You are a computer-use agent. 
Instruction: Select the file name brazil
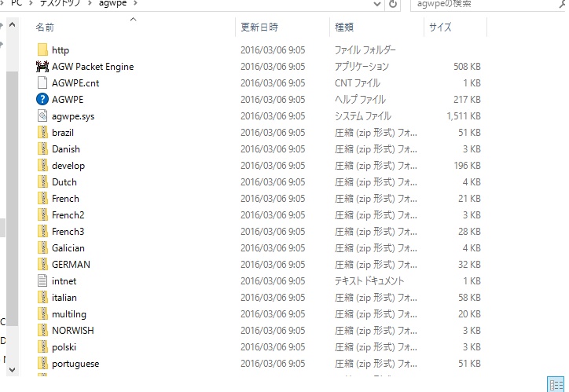(63, 132)
